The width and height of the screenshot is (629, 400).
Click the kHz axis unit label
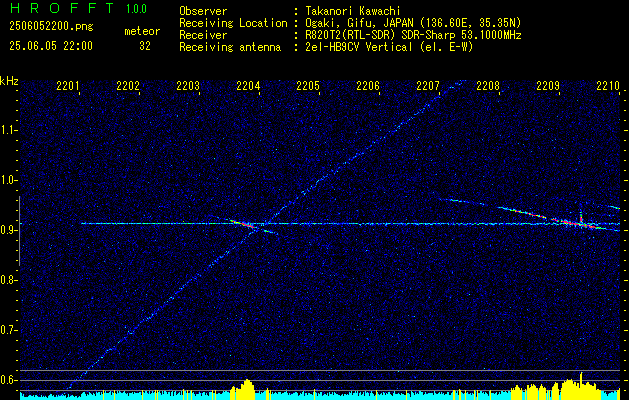(9, 81)
